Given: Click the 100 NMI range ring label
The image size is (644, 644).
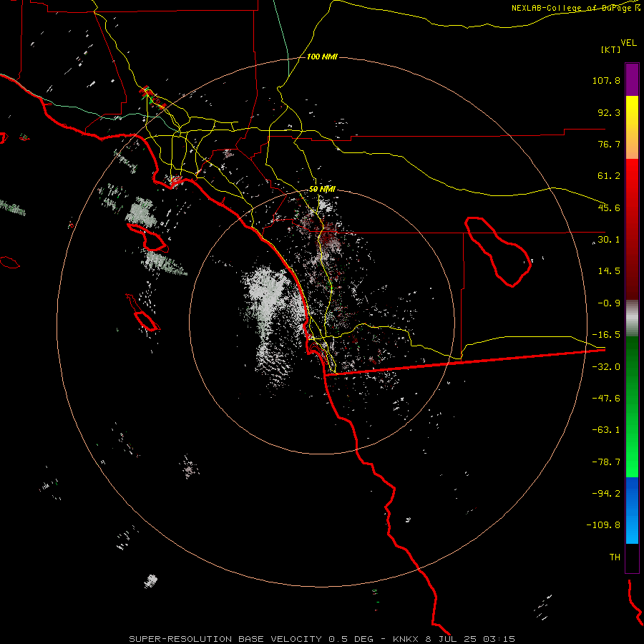Looking at the screenshot, I should pyautogui.click(x=322, y=57).
